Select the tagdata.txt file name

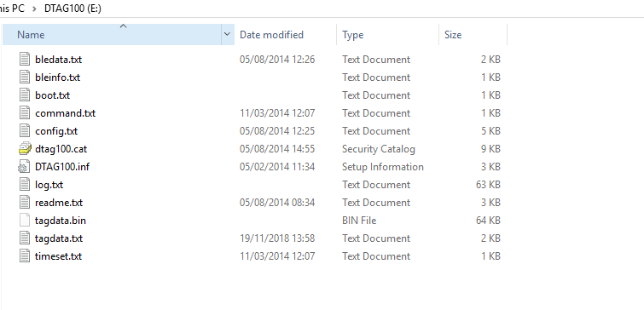pos(59,238)
